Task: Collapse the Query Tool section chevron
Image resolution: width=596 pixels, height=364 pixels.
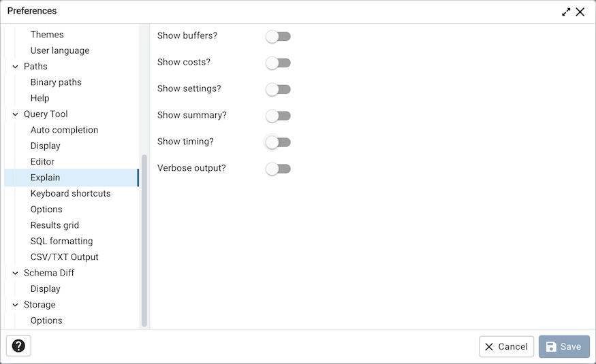Action: coord(15,114)
